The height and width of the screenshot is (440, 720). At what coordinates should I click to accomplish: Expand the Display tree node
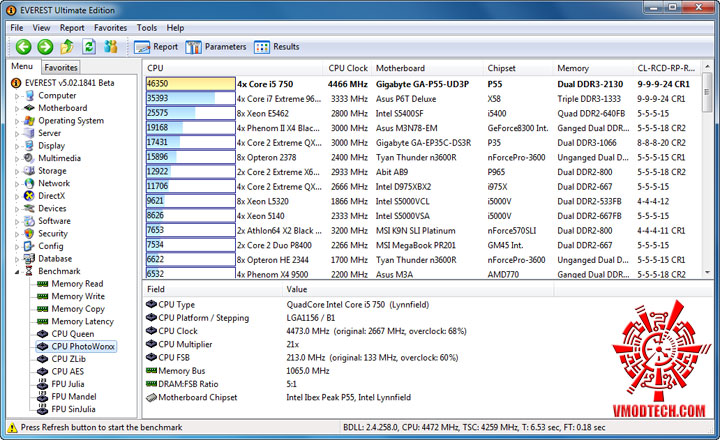click(x=17, y=146)
